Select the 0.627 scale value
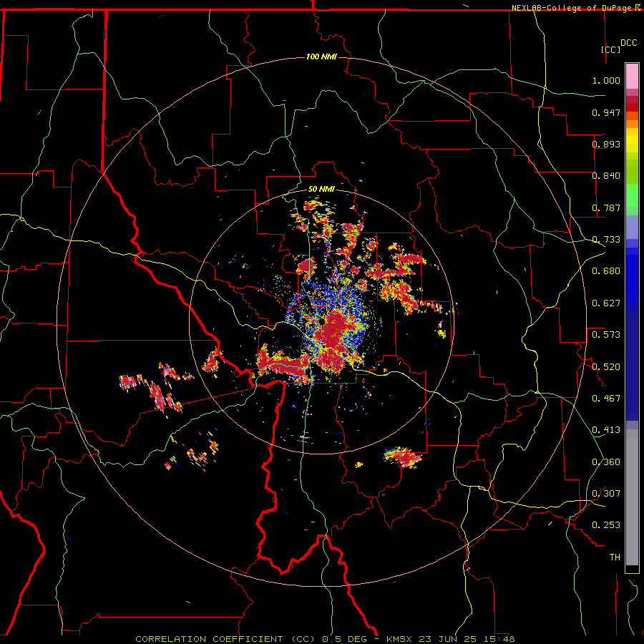 click(x=606, y=303)
